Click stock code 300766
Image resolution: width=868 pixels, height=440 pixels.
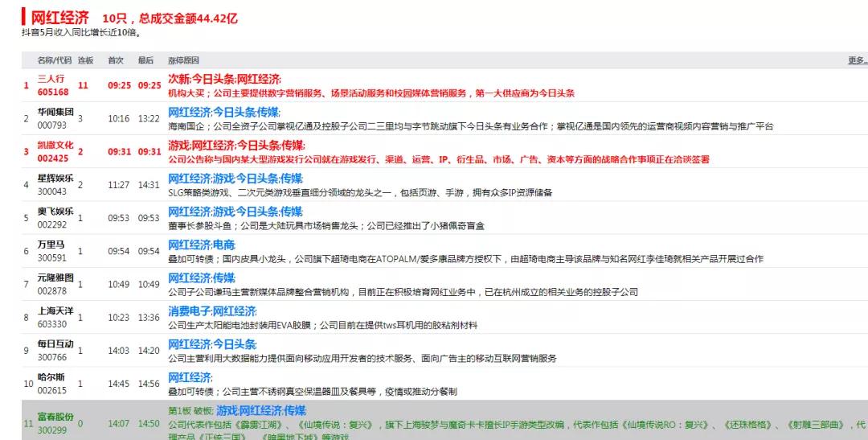pyautogui.click(x=52, y=357)
